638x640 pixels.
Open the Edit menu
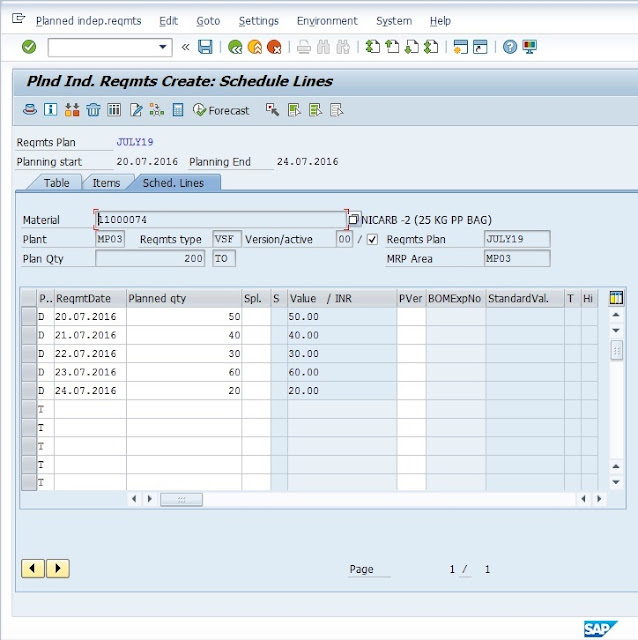coord(169,21)
